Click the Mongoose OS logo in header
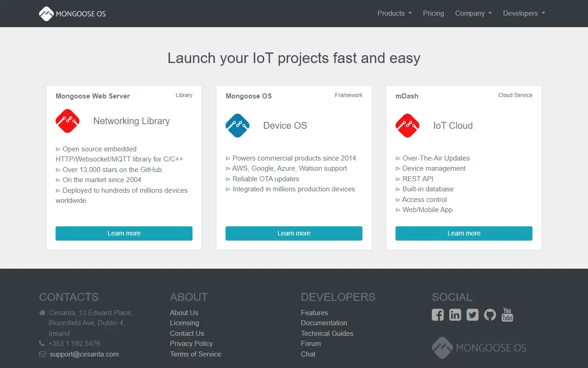 [x=73, y=14]
